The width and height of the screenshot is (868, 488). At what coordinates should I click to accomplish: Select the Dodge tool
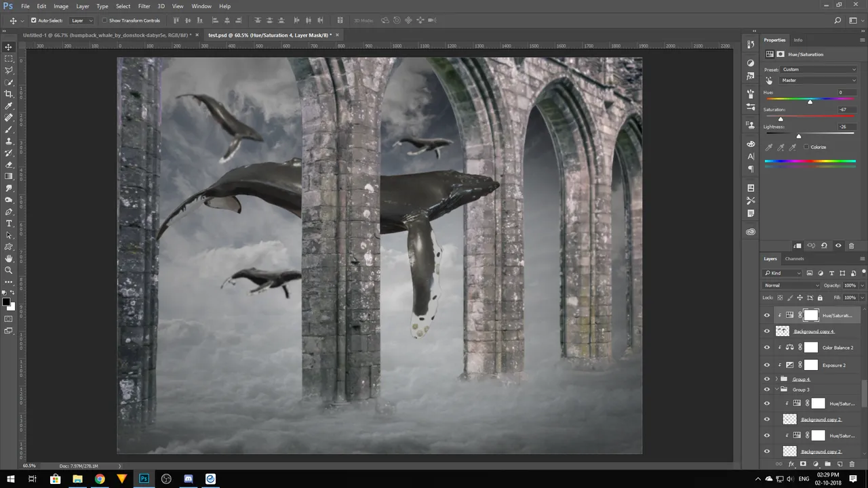(x=9, y=200)
